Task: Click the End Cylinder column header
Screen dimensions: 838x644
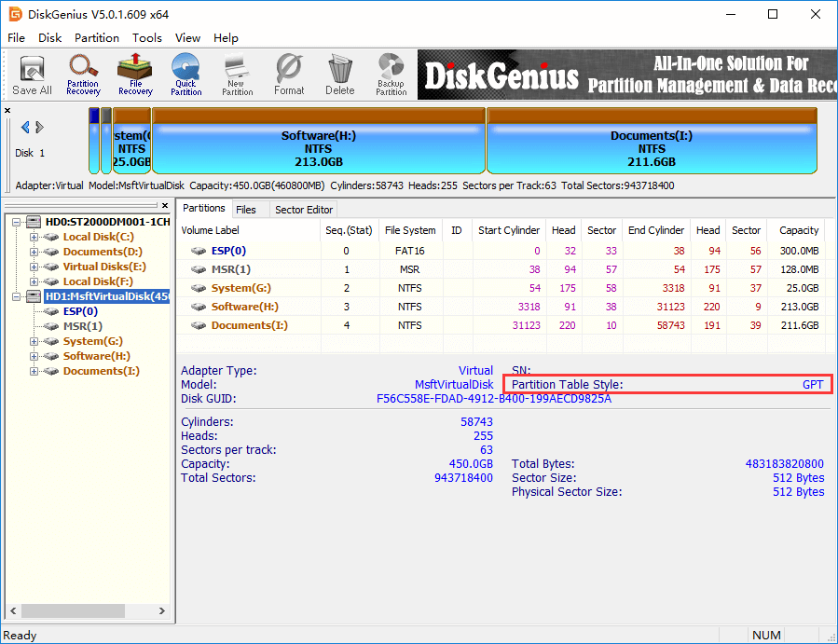Action: [655, 230]
